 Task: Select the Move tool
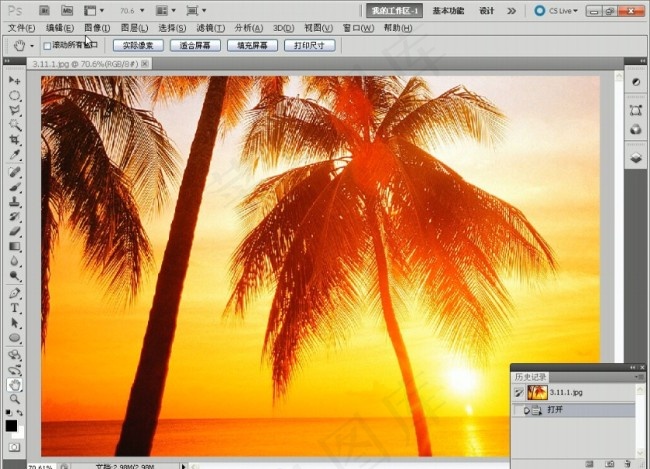pyautogui.click(x=15, y=79)
